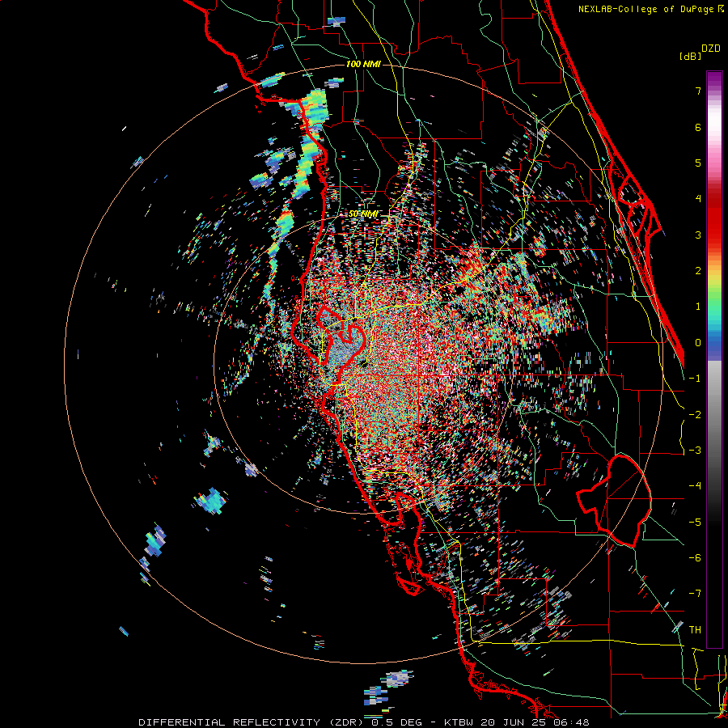Click the DZD product label
Image resolution: width=728 pixels, height=728 pixels.
click(711, 49)
